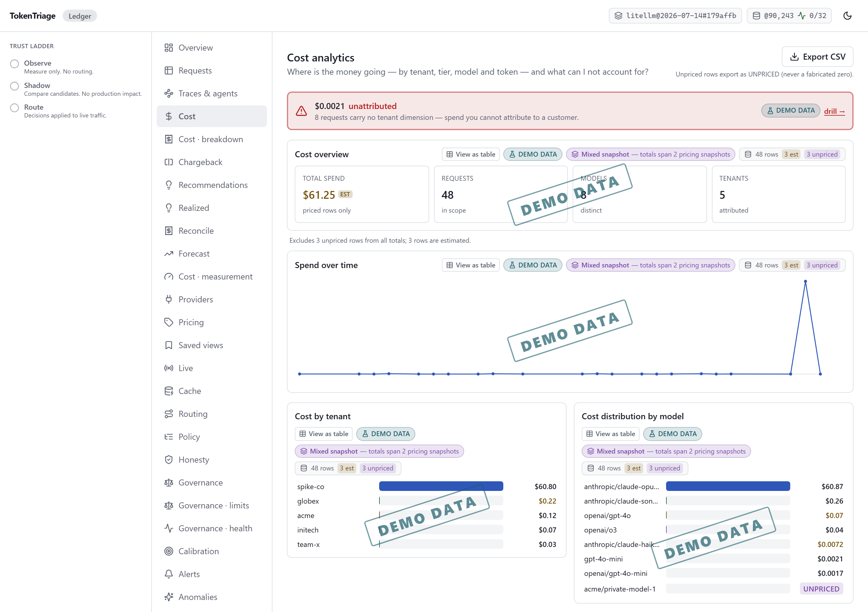The height and width of the screenshot is (612, 868).
Task: Switch to the Routing page
Action: (x=212, y=414)
